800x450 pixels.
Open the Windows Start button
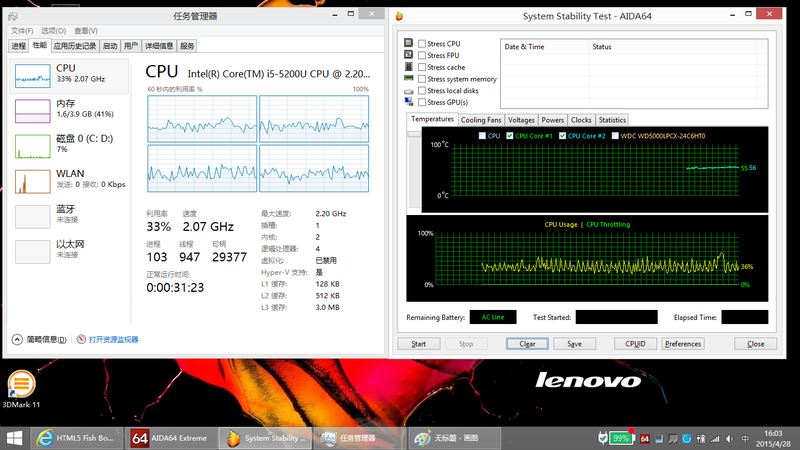tap(14, 438)
